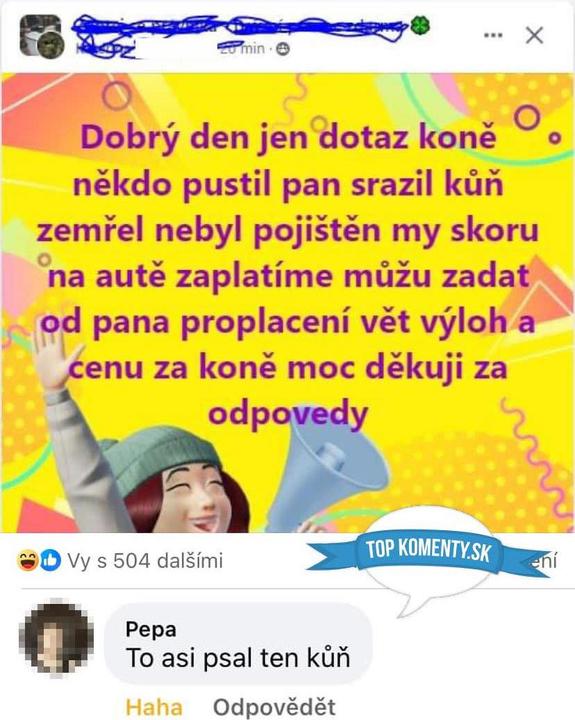Click the laughing Haha reaction emoji
The width and height of the screenshot is (575, 720).
click(27, 560)
